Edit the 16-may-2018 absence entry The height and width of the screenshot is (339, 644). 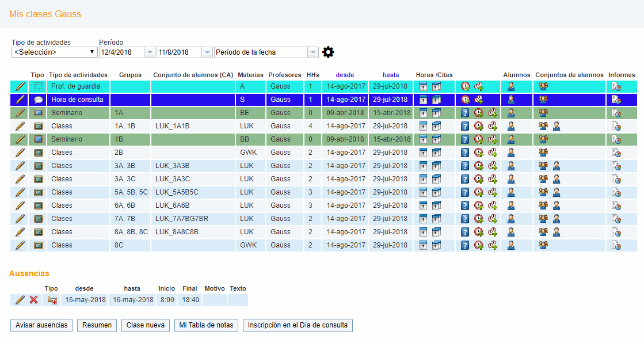(x=20, y=300)
